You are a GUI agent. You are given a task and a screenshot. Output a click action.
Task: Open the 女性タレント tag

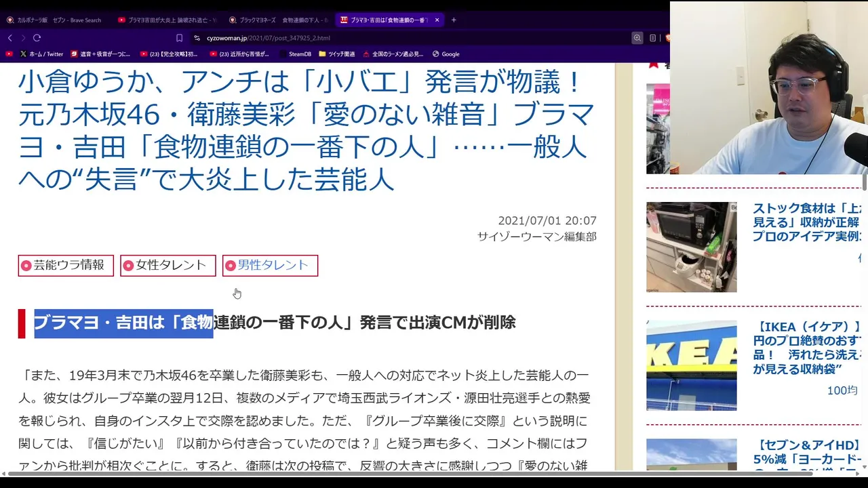[x=168, y=265]
